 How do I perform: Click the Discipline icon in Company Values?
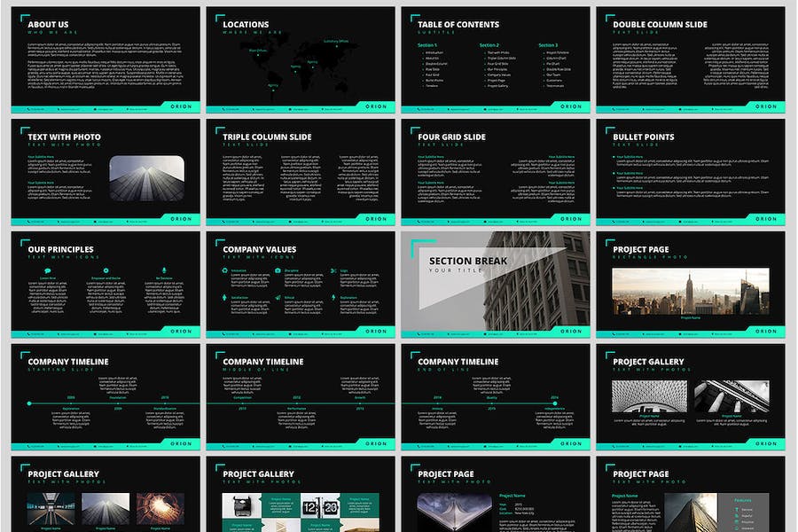pyautogui.click(x=279, y=270)
